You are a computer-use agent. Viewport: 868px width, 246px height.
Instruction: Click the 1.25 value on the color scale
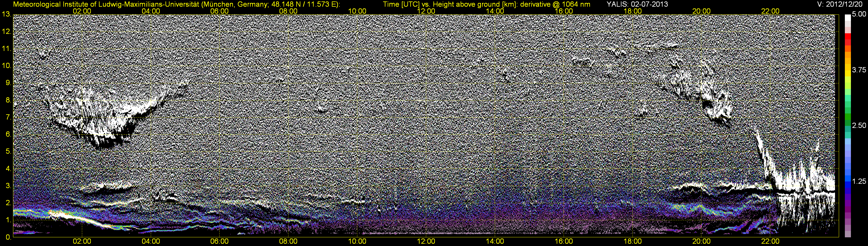click(x=859, y=181)
